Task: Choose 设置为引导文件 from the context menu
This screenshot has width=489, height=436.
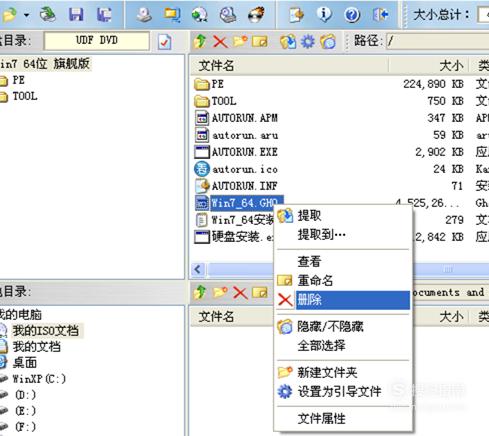Action: 343,392
